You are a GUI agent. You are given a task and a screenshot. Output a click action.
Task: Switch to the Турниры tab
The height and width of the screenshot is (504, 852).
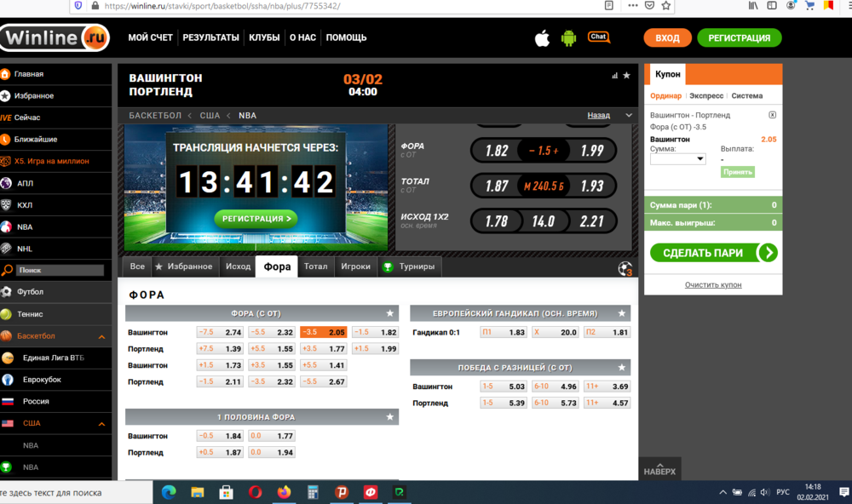click(409, 266)
